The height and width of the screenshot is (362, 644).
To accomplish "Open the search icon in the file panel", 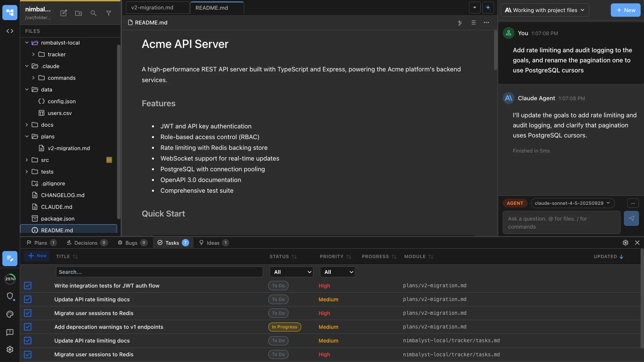I will (93, 13).
